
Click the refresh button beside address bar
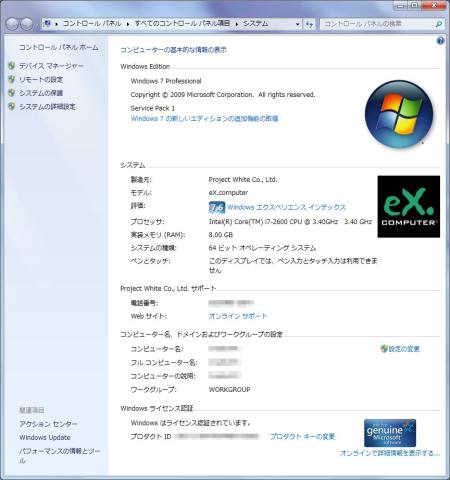point(309,24)
